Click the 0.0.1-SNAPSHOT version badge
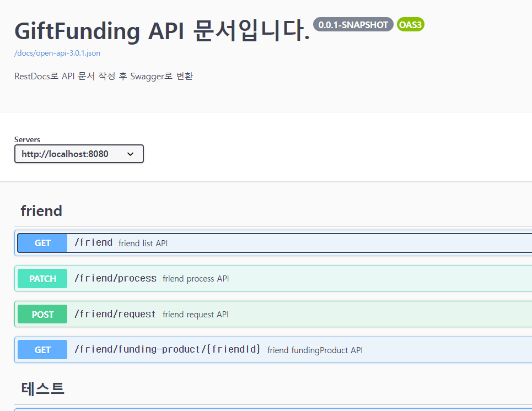The height and width of the screenshot is (411, 532). point(353,25)
